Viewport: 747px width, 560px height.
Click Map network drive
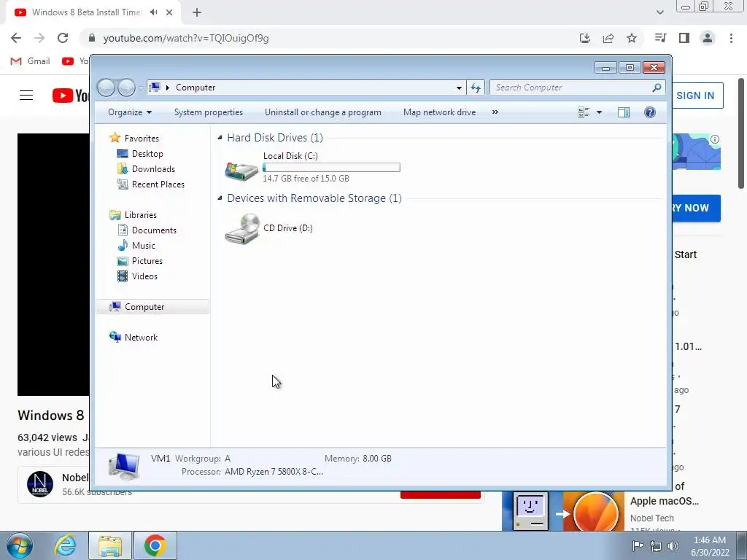point(439,112)
